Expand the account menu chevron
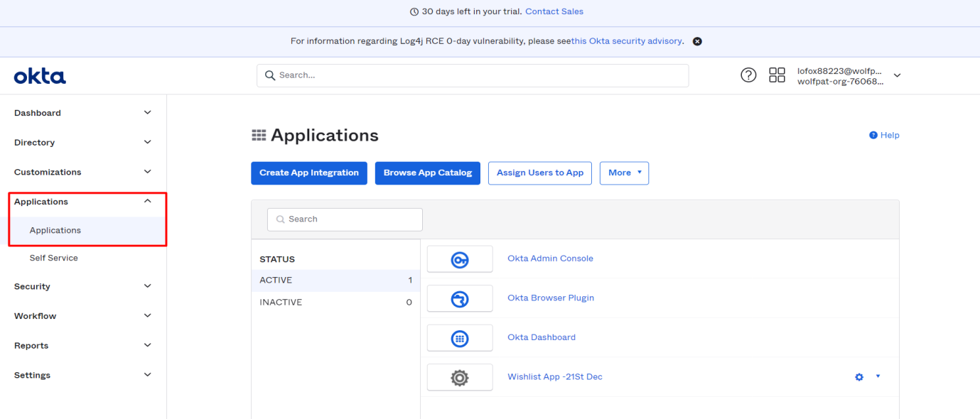This screenshot has height=419, width=980. [897, 76]
